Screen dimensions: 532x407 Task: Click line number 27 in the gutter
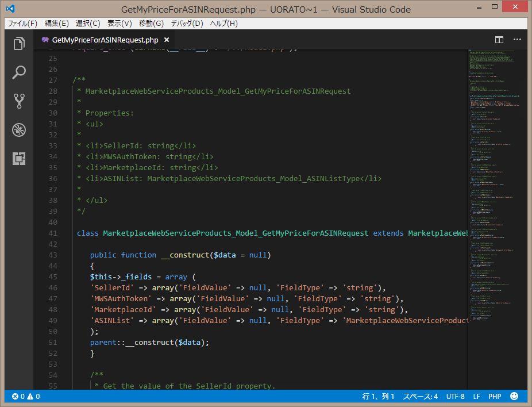tap(53, 80)
